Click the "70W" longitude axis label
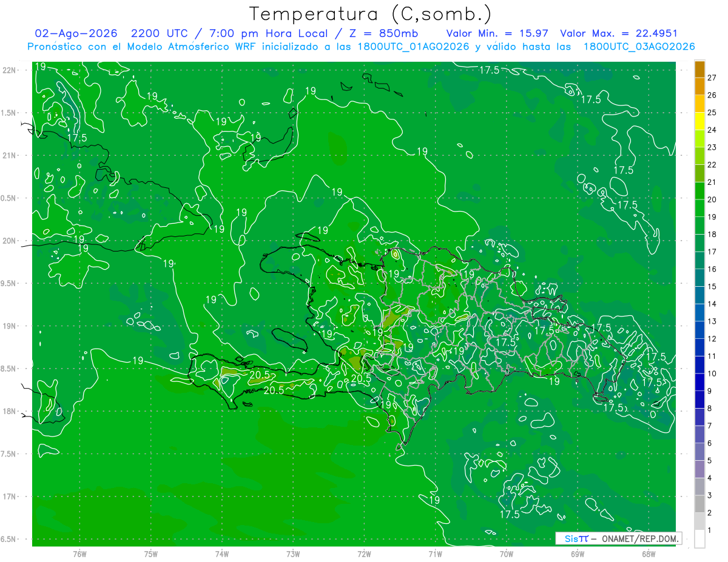The image size is (728, 562). click(x=507, y=554)
